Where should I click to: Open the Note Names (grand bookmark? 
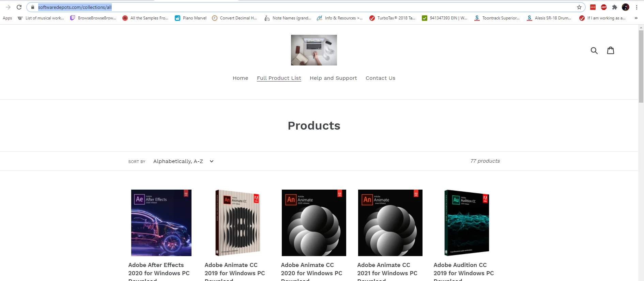pyautogui.click(x=288, y=18)
